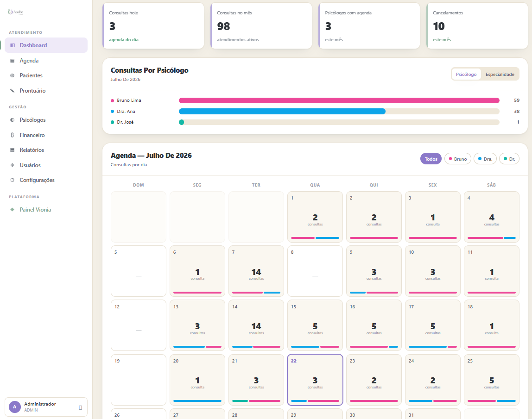The width and height of the screenshot is (532, 419).
Task: Open July 13 calendar cell
Action: (197, 325)
